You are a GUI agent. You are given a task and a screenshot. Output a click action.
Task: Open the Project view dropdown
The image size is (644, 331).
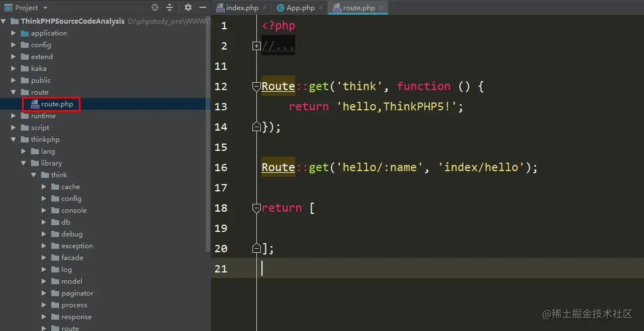click(45, 8)
